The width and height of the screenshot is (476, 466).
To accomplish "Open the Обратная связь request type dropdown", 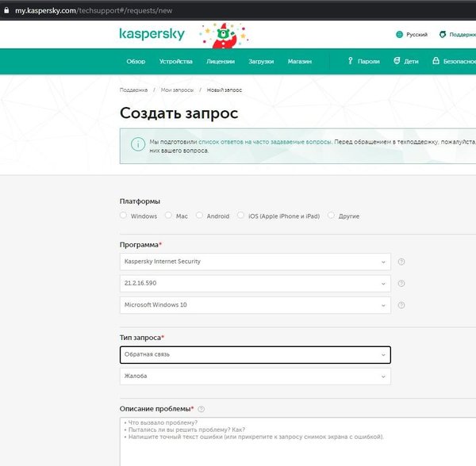I will [x=255, y=355].
